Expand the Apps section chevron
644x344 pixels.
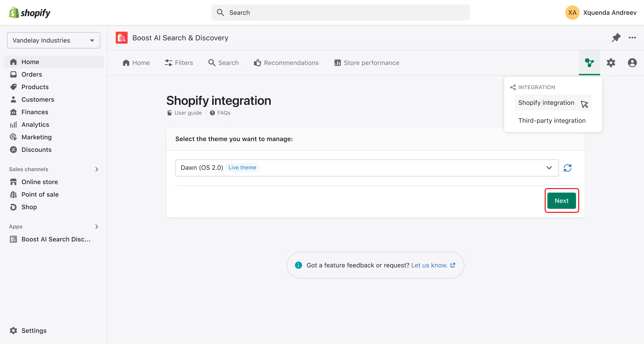[97, 227]
